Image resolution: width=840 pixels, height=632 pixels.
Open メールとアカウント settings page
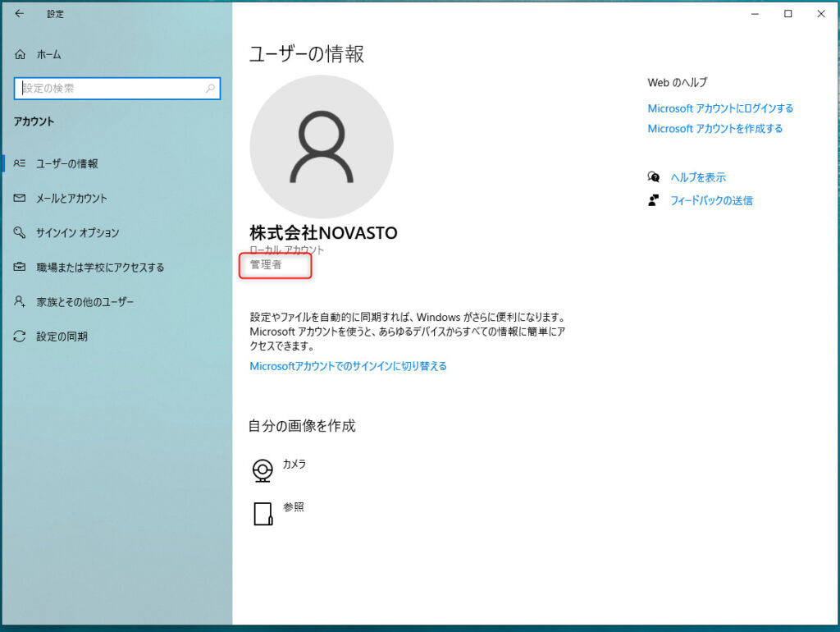click(71, 199)
